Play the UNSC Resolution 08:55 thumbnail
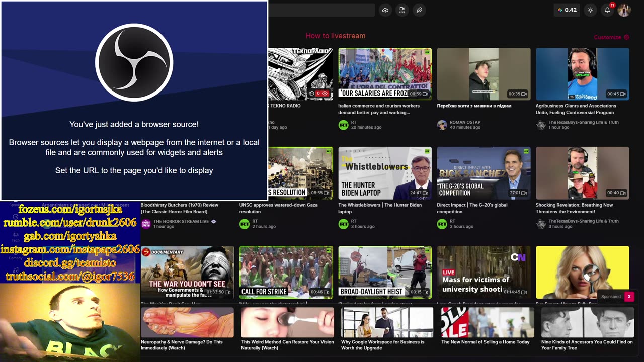The height and width of the screenshot is (362, 644). coord(300,173)
